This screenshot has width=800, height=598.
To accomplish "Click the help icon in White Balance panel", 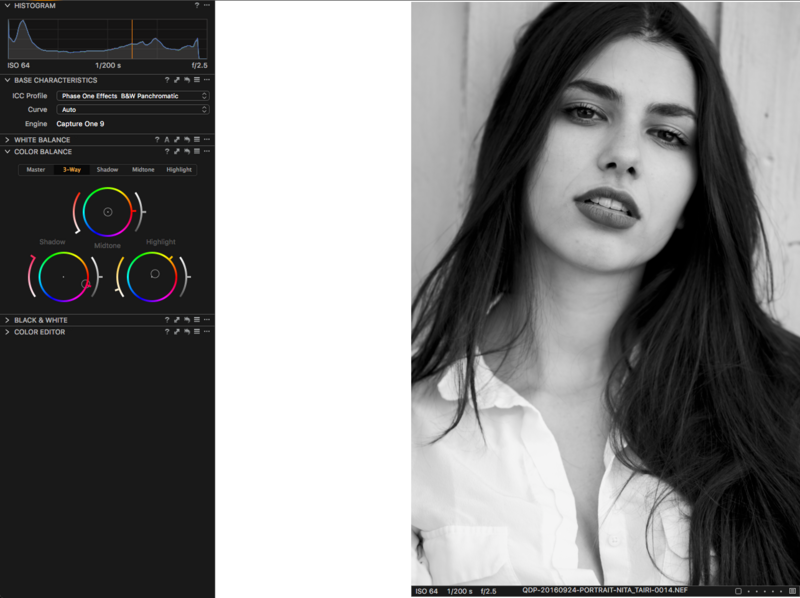I will (157, 140).
